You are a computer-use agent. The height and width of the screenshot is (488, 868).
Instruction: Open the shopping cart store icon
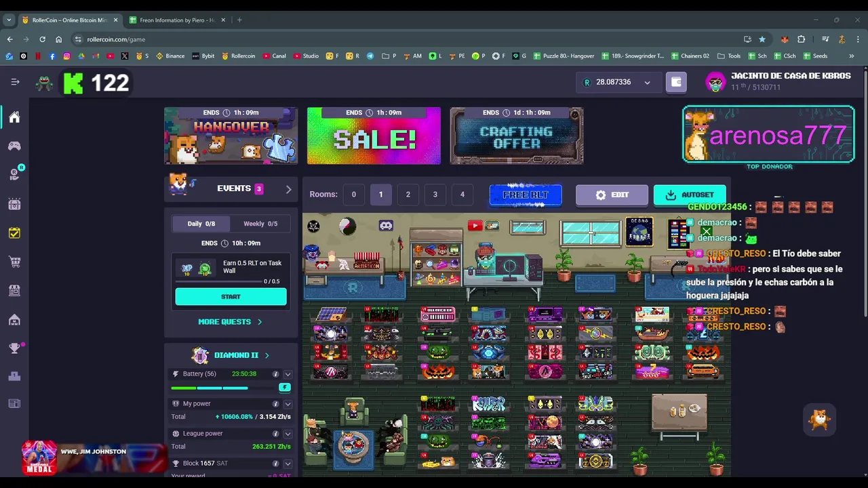14,262
